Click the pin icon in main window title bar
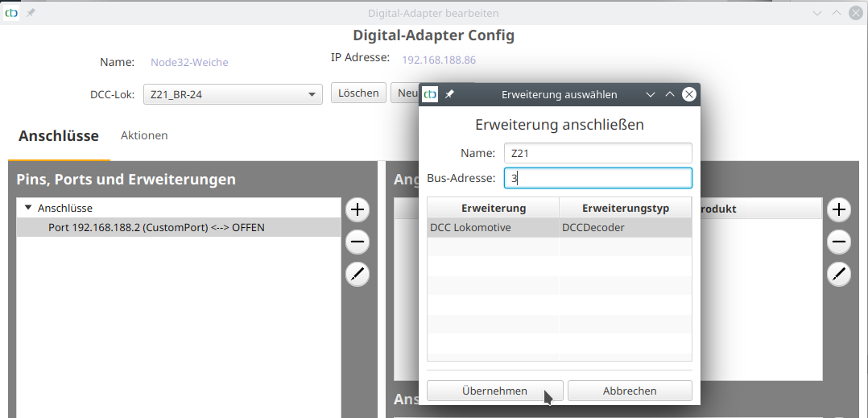This screenshot has width=868, height=418. [31, 13]
